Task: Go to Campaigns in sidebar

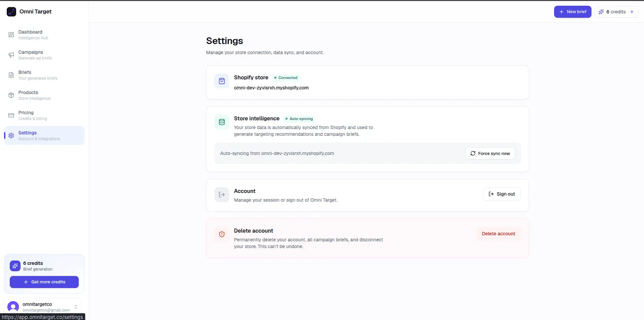Action: (44, 55)
